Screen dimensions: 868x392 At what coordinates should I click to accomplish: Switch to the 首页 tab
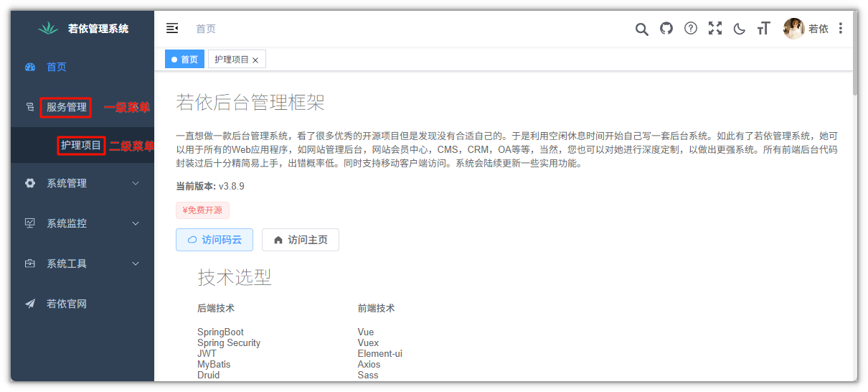pos(184,60)
